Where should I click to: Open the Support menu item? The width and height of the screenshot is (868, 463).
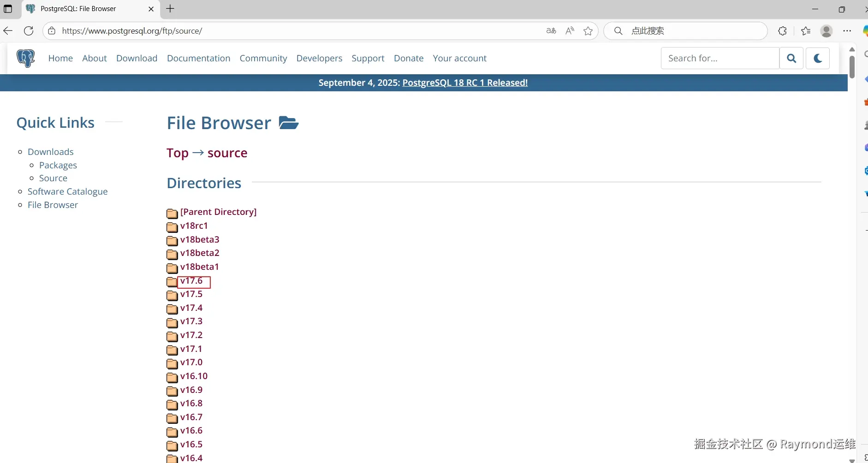point(368,58)
